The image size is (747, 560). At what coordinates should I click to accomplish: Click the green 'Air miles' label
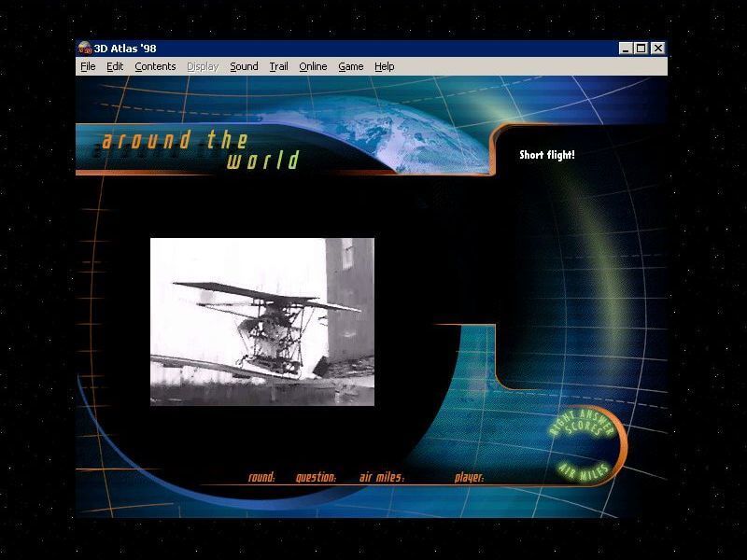(585, 471)
